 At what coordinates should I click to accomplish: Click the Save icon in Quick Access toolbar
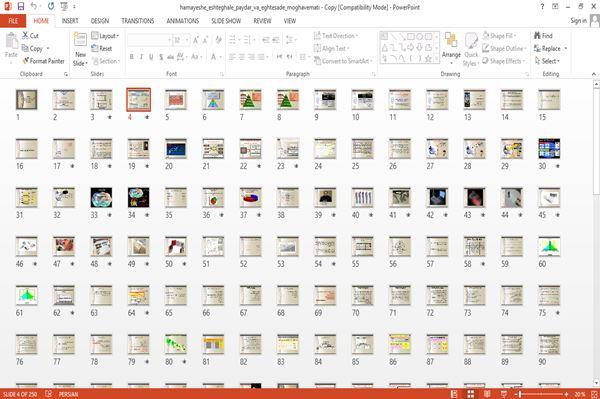[21, 7]
